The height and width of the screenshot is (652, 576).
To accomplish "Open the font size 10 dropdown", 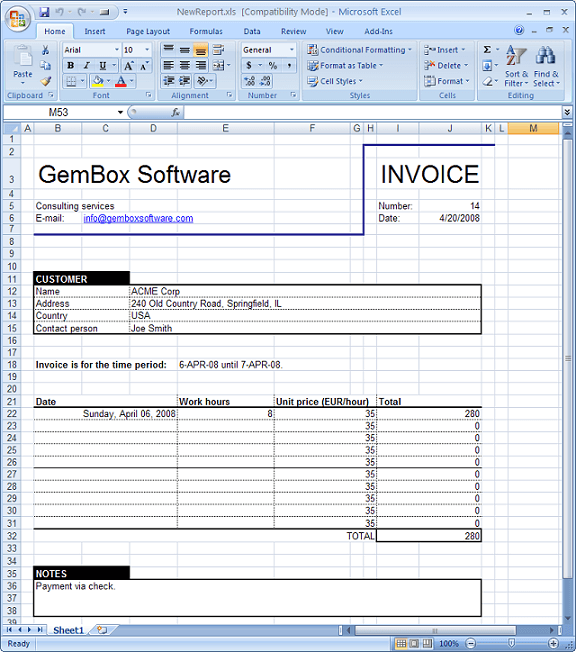I will [146, 50].
